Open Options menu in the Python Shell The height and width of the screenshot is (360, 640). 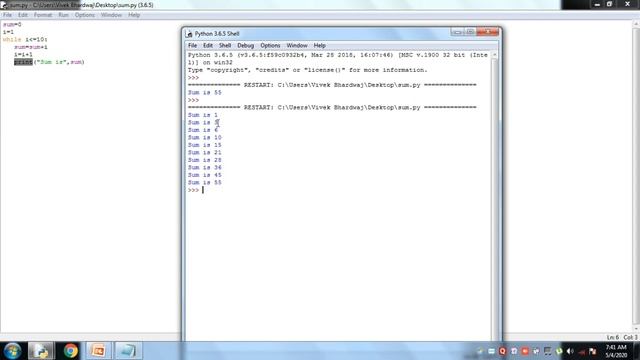click(x=270, y=46)
